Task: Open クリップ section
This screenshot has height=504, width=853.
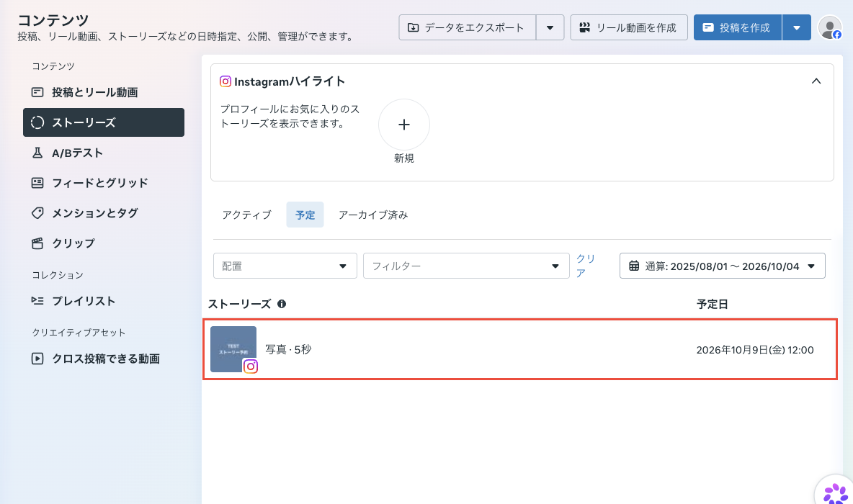Action: (x=103, y=243)
